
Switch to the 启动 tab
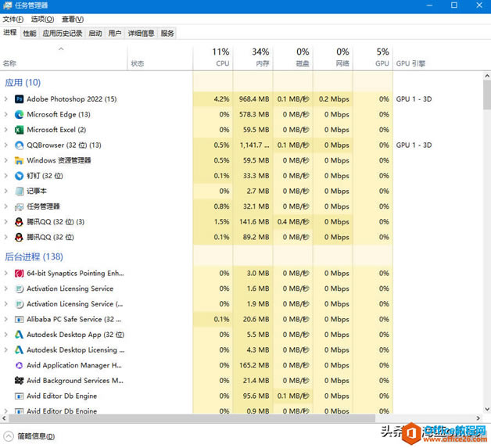tap(95, 34)
